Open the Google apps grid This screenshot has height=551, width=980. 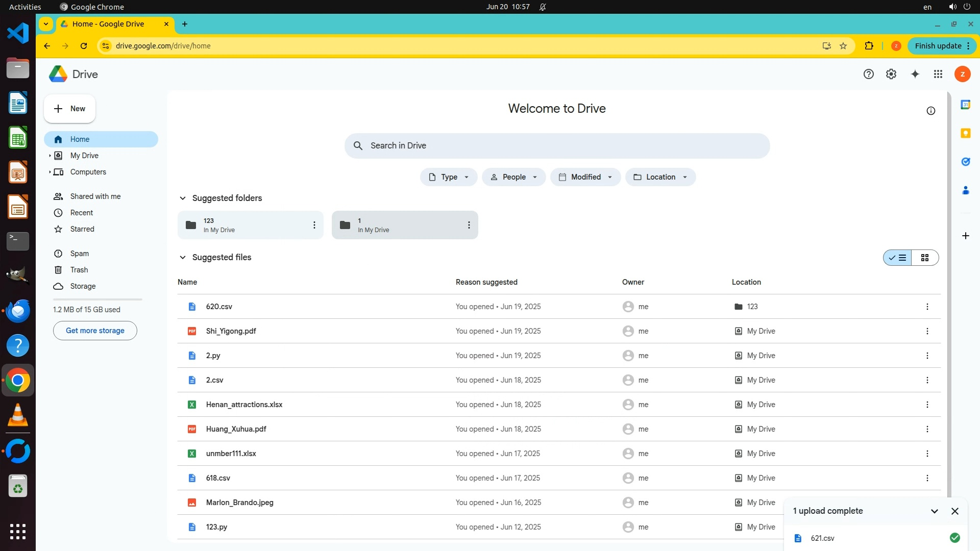pyautogui.click(x=938, y=74)
